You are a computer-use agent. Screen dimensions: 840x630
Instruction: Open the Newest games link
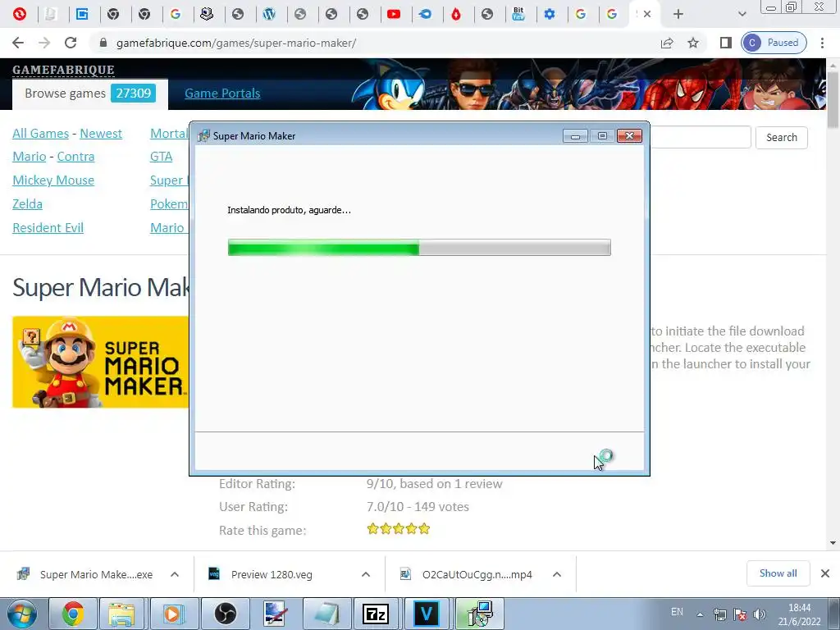click(101, 134)
